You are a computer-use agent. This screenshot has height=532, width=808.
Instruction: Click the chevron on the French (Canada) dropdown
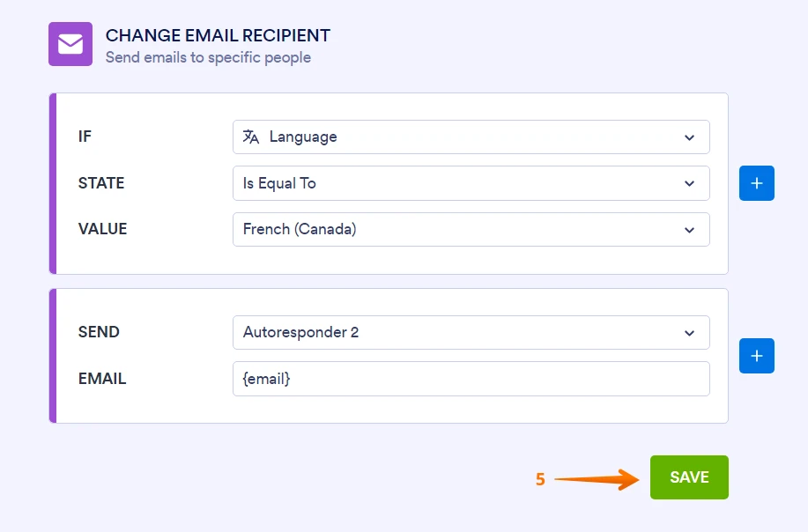click(691, 229)
